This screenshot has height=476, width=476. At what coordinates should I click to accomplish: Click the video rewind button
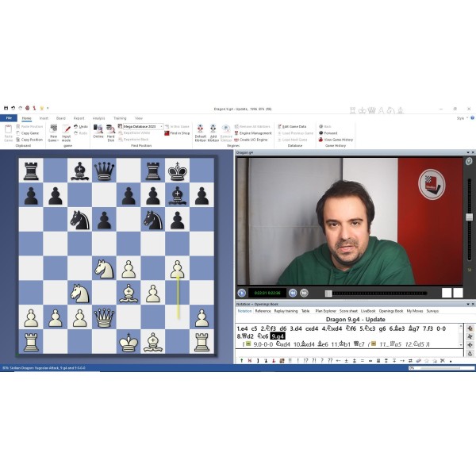(293, 293)
